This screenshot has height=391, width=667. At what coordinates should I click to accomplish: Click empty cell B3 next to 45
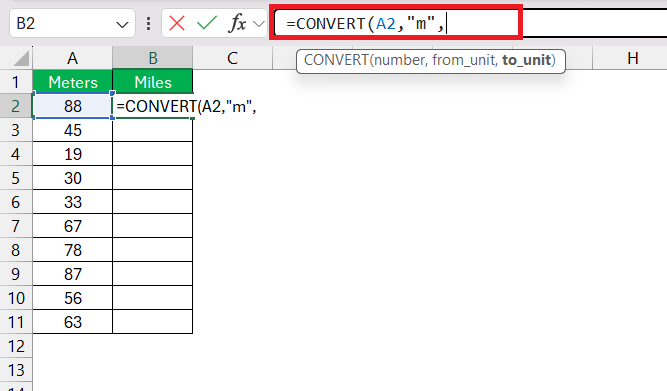point(153,130)
